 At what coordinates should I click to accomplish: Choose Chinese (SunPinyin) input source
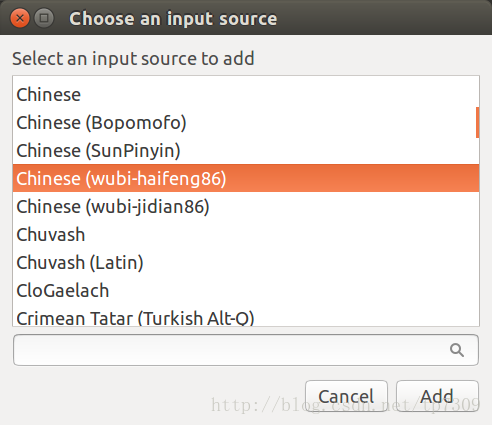246,150
